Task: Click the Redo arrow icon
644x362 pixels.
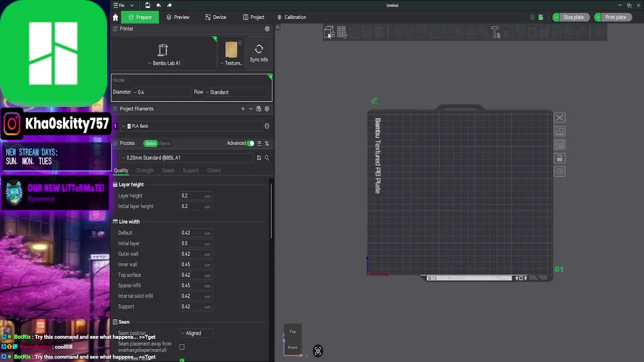Action: click(170, 6)
